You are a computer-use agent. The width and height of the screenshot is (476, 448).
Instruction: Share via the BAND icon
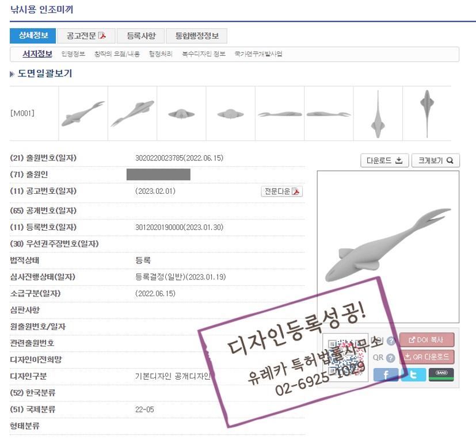[x=441, y=375]
